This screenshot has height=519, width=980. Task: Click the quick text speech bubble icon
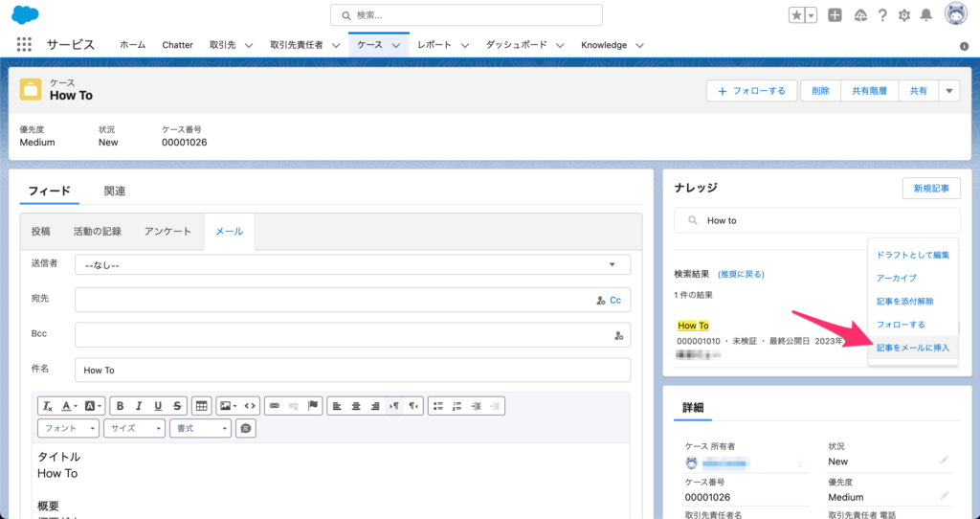(246, 428)
